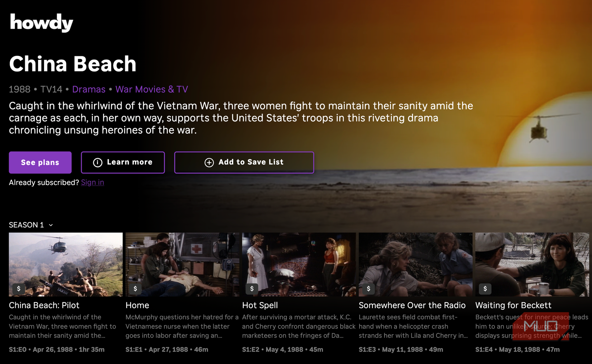Click dollar badge on Hot Spell thumbnail

click(x=252, y=288)
